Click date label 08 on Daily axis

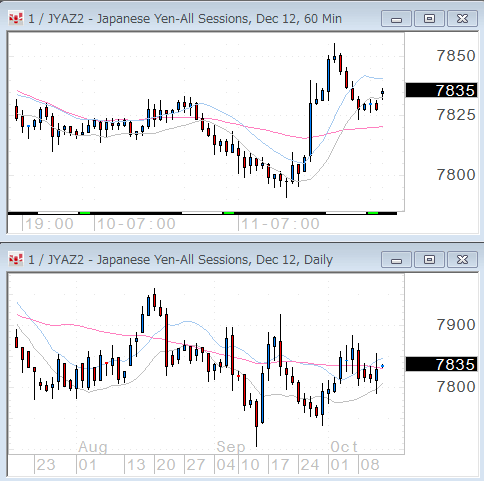click(370, 465)
